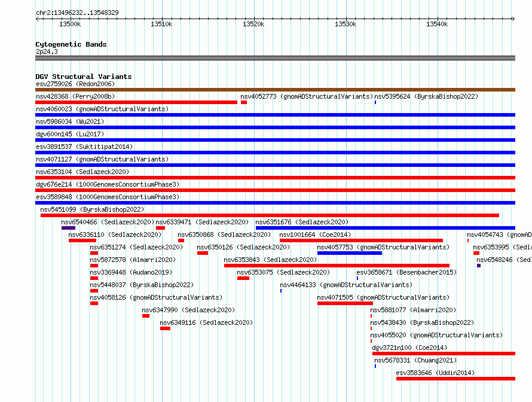Image resolution: width=532 pixels, height=402 pixels.
Task: Open nsv4071505 gnomAD variant label
Action: pyautogui.click(x=383, y=297)
